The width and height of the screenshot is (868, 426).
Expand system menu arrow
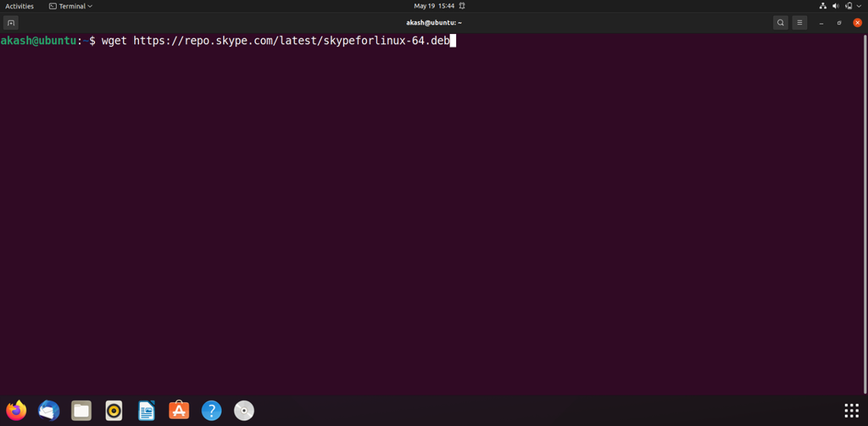click(859, 6)
